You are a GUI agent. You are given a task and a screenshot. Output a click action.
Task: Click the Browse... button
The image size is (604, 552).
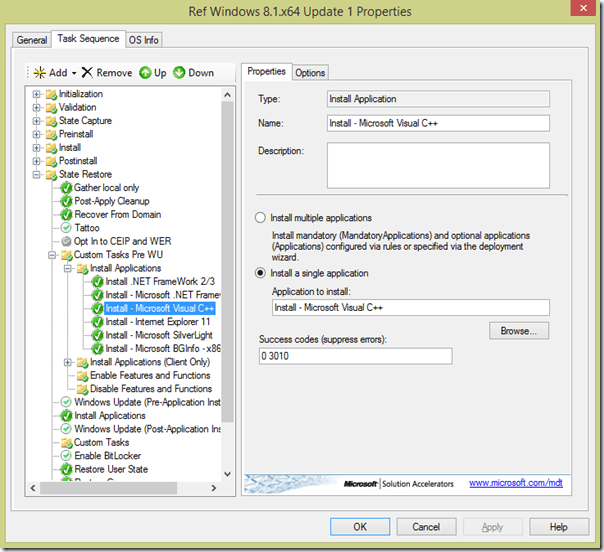[x=519, y=330]
